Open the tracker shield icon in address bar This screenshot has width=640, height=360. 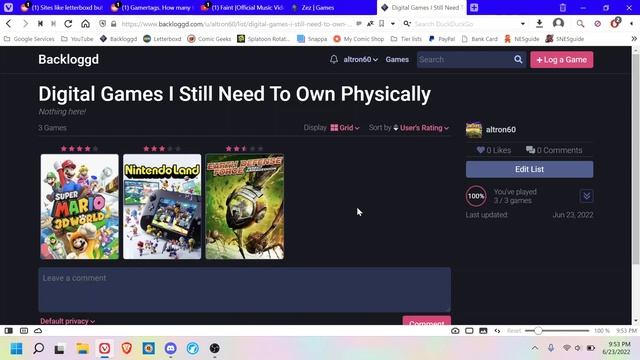pos(102,24)
